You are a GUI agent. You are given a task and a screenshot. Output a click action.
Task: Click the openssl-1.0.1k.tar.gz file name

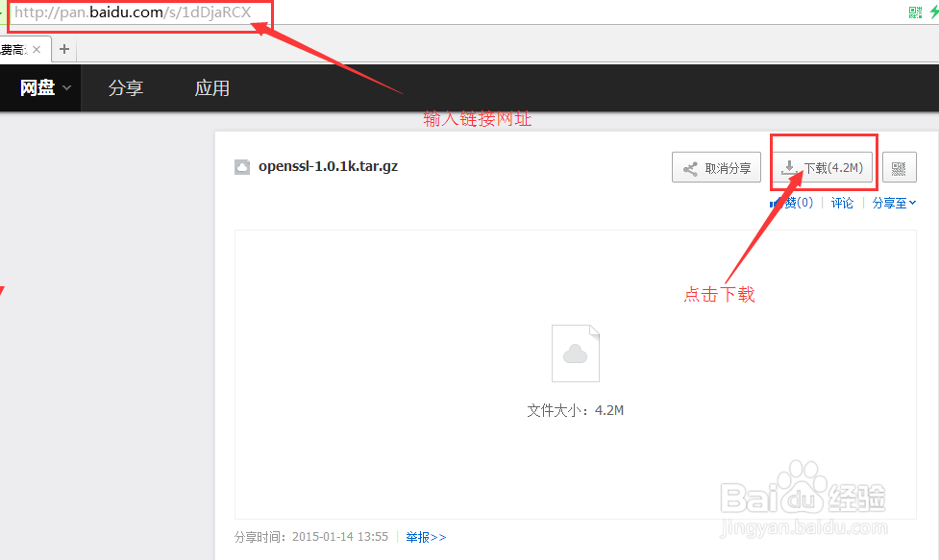point(328,166)
